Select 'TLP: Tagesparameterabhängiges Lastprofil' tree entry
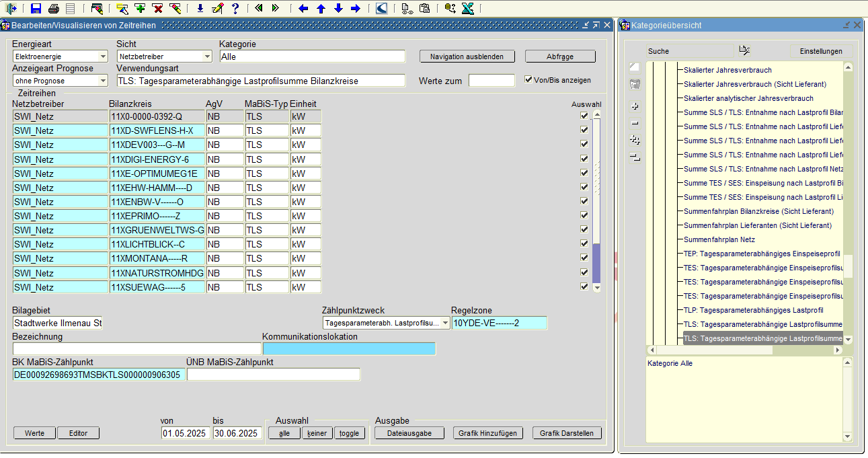This screenshot has width=868, height=458. coord(753,310)
